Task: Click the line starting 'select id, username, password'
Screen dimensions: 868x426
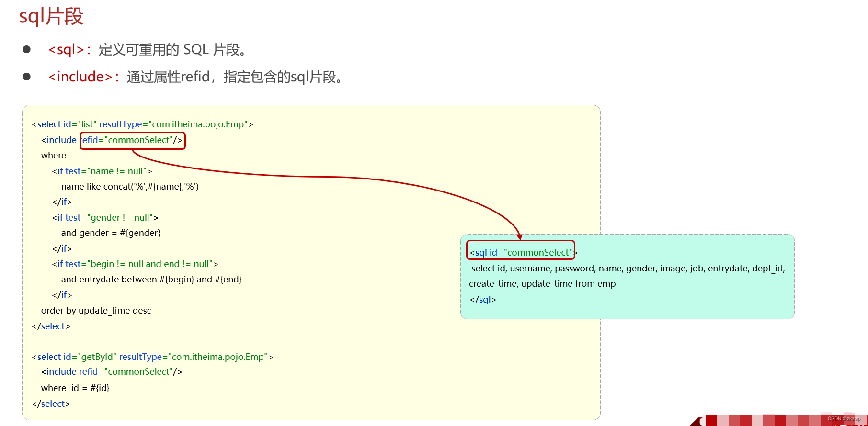Action: coord(628,269)
